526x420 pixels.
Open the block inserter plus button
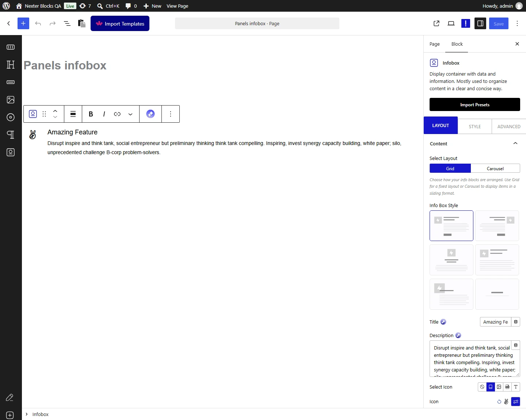pyautogui.click(x=23, y=23)
